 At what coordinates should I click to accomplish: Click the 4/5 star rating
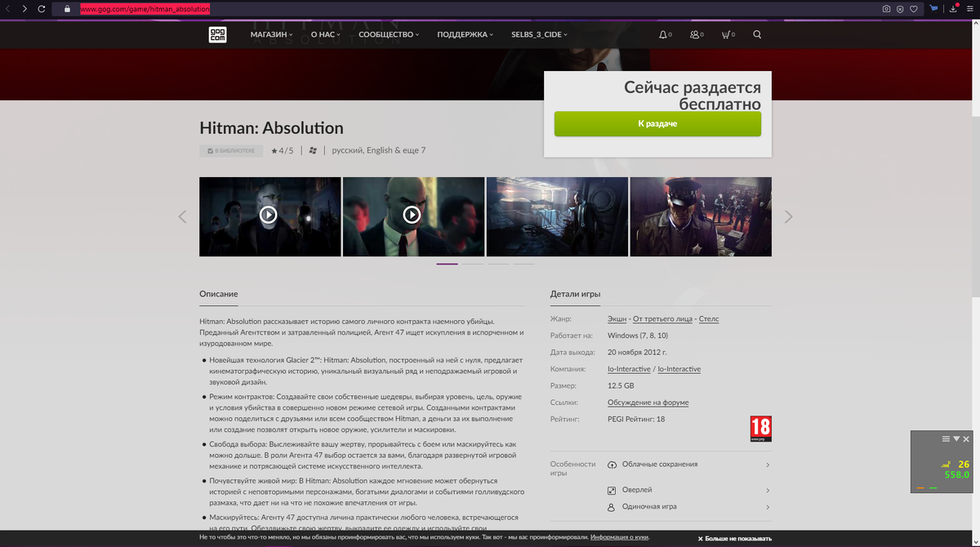(283, 151)
